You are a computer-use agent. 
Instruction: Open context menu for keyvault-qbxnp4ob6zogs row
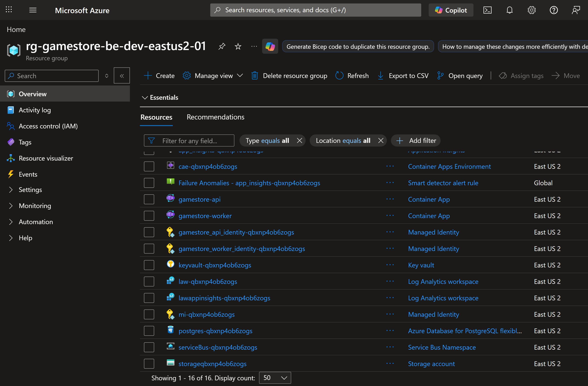point(390,265)
